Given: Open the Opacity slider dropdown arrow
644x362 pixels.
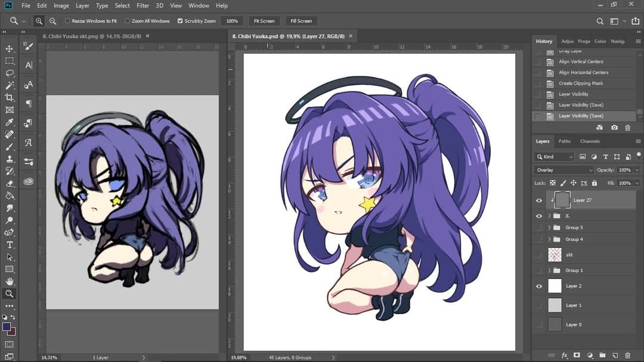Looking at the screenshot, I should click(637, 170).
